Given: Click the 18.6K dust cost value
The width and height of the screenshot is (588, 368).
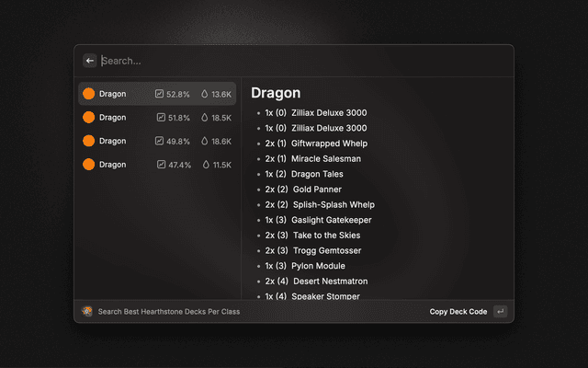Looking at the screenshot, I should (220, 141).
